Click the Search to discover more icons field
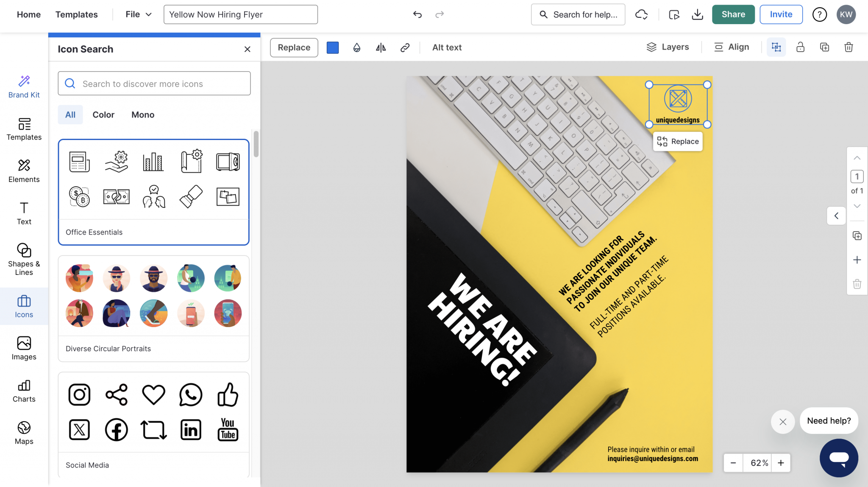 tap(154, 84)
